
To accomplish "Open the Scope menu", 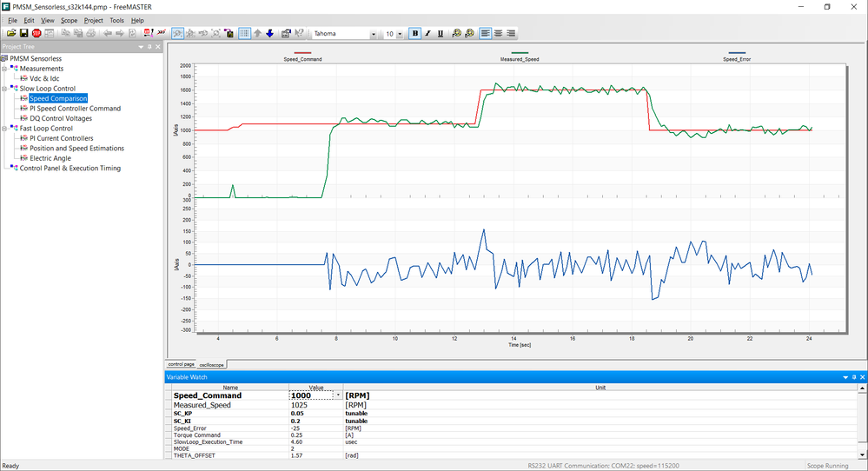I will (x=70, y=21).
